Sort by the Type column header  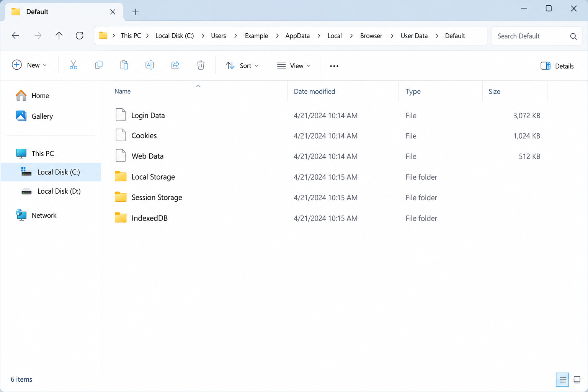click(x=413, y=91)
